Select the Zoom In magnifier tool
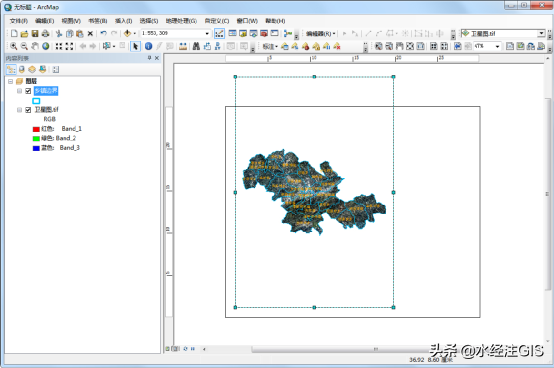 13,46
